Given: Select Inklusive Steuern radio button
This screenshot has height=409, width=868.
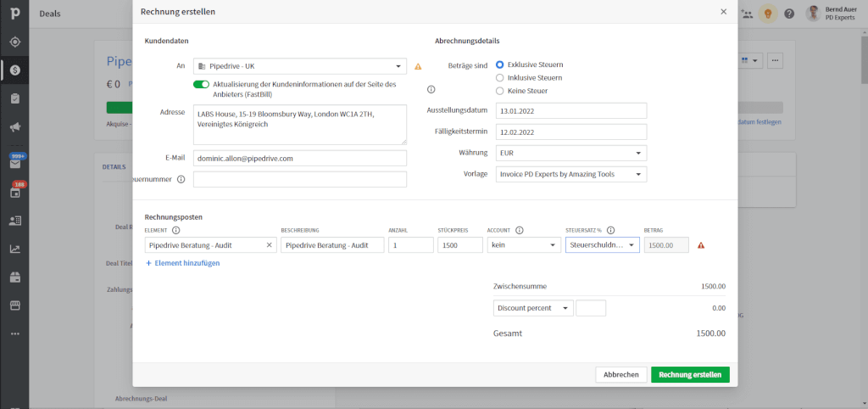Looking at the screenshot, I should [500, 78].
